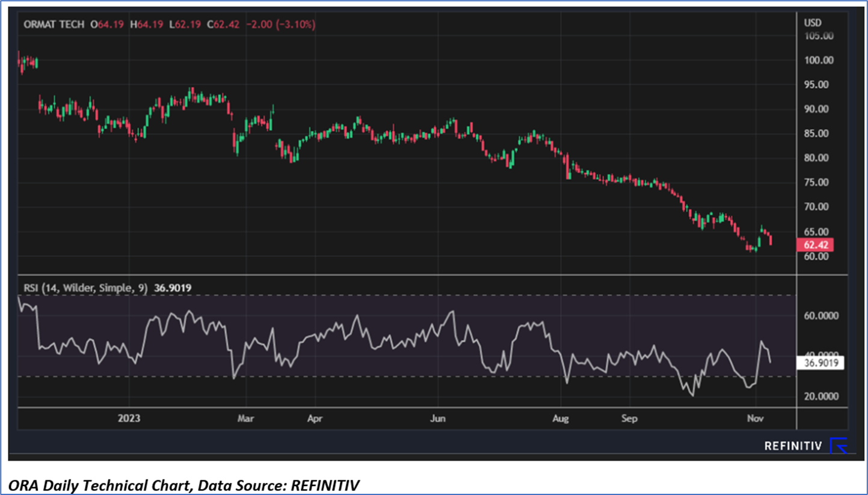The image size is (868, 495).
Task: Click the RSI (14, Wilder, Simple, 9) legend
Action: 85,288
